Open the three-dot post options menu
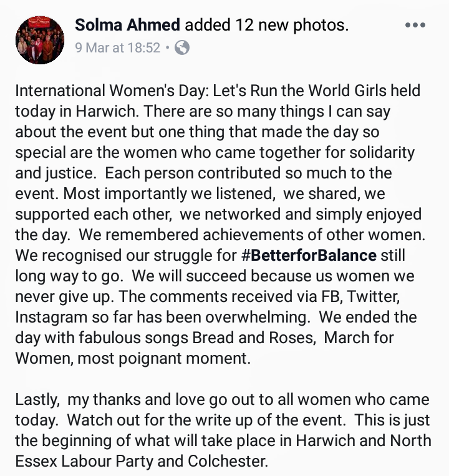Viewport: 449px width, 476px height. [415, 25]
